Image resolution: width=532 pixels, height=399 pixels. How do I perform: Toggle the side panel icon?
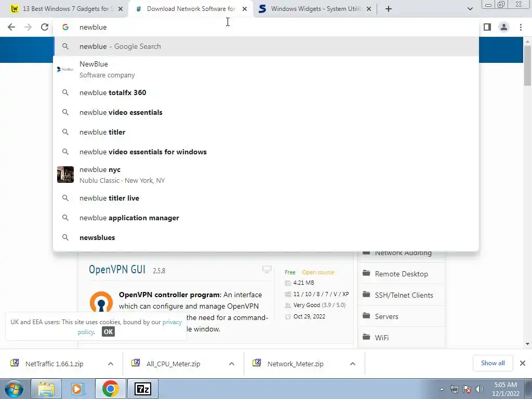(487, 27)
